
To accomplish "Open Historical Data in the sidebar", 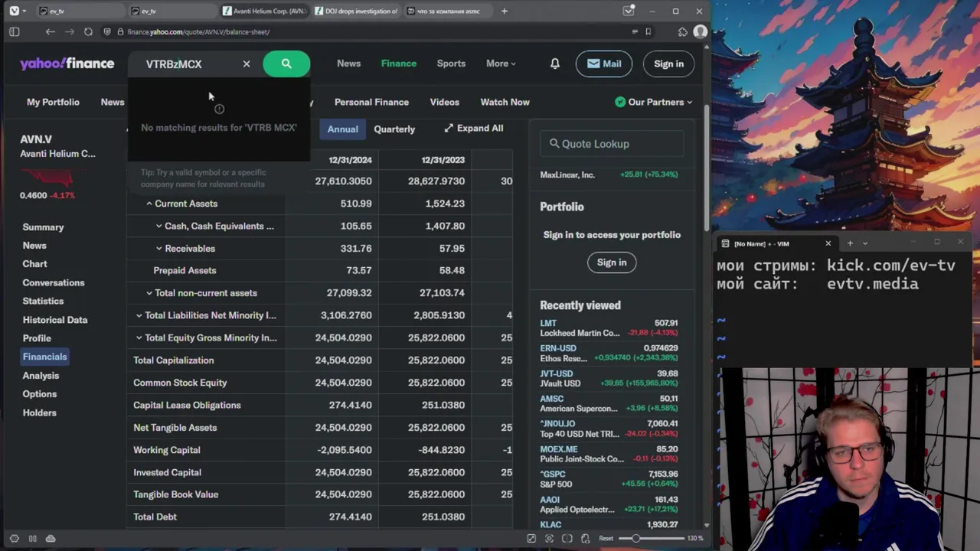I will [55, 320].
